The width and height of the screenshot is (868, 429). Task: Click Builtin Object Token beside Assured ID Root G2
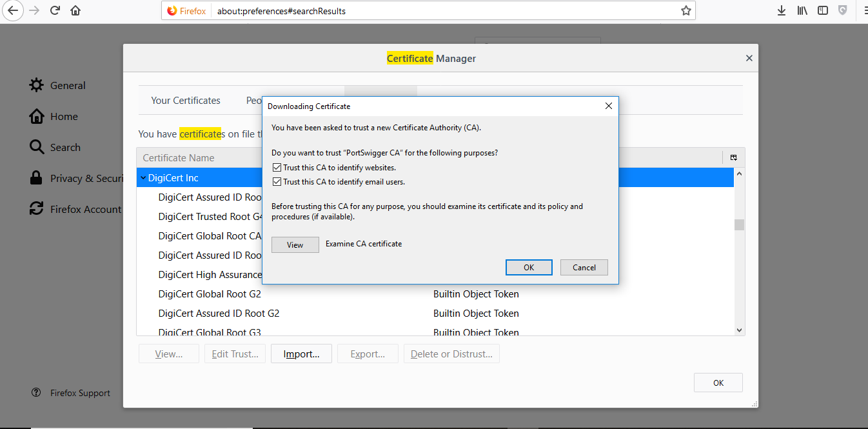476,314
